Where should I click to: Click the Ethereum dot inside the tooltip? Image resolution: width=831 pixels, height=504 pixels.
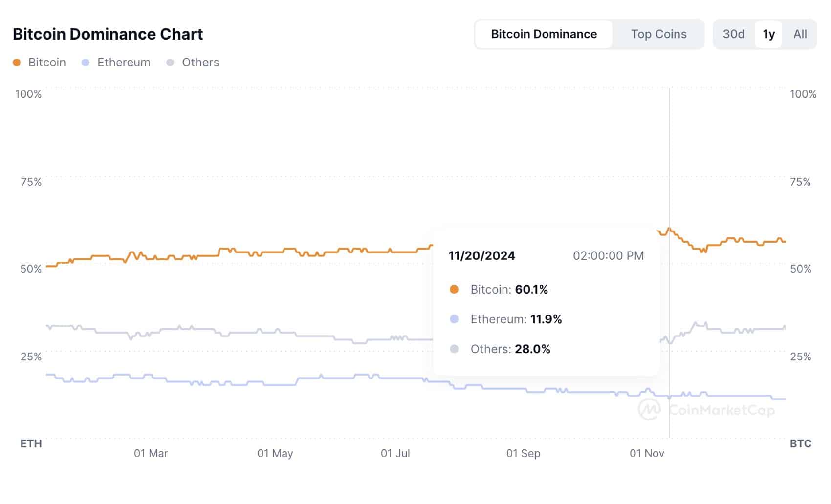(x=455, y=319)
